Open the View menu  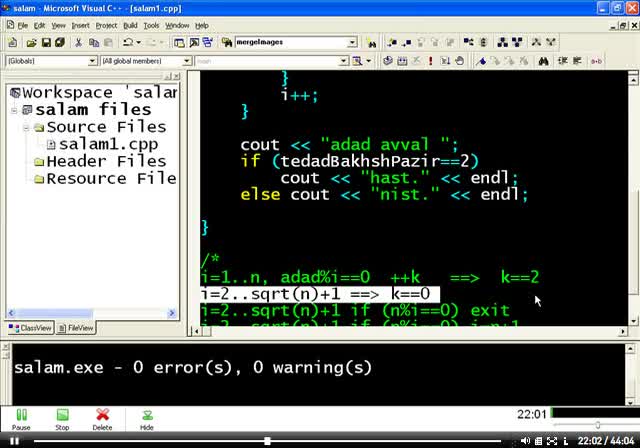(x=58, y=26)
